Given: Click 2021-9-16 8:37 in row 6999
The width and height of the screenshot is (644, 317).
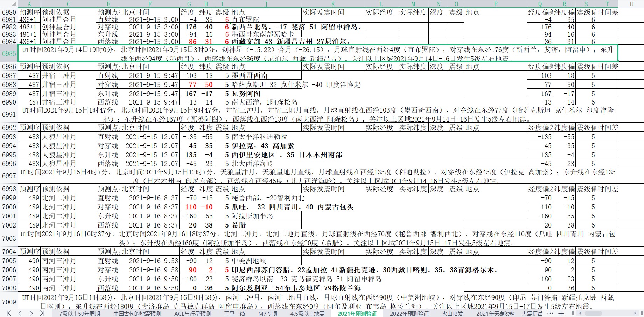Looking at the screenshot, I should (150, 198).
